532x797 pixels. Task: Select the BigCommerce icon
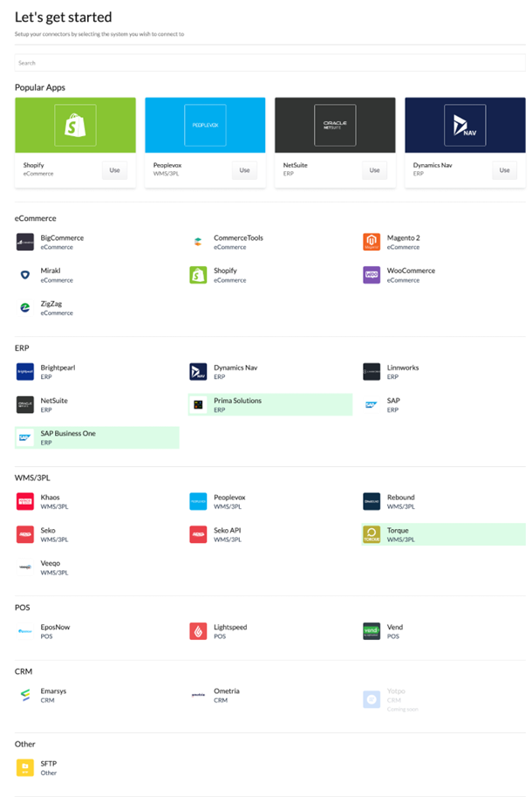click(x=25, y=242)
